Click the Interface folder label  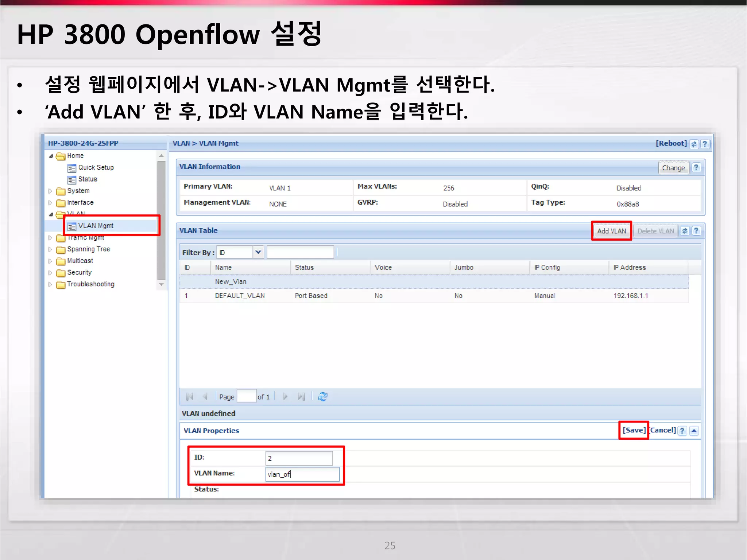80,202
